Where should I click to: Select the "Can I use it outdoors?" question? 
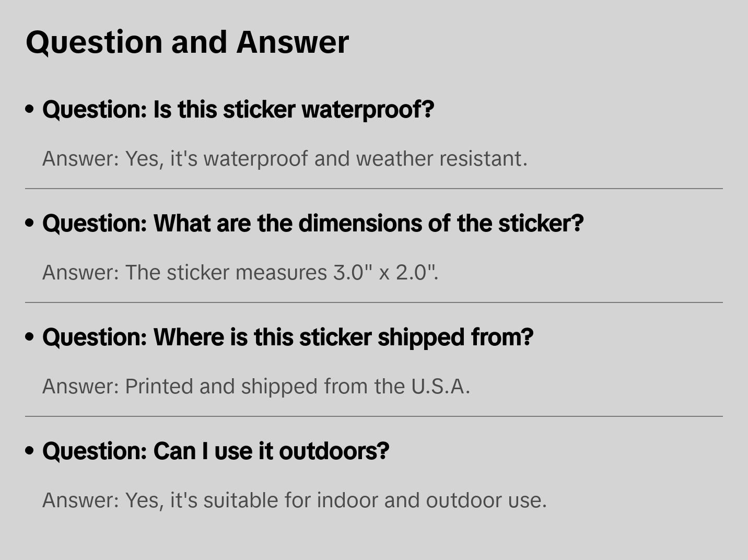(216, 451)
